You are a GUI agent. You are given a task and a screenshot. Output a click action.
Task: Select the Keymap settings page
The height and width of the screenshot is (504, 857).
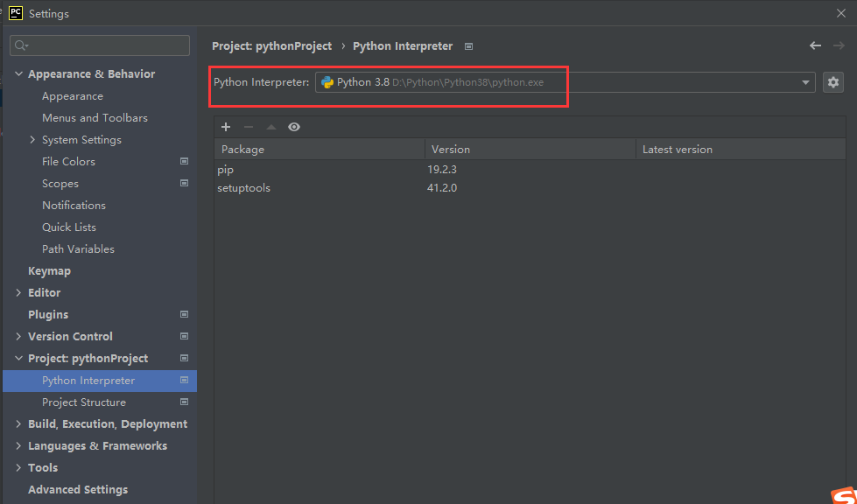49,271
